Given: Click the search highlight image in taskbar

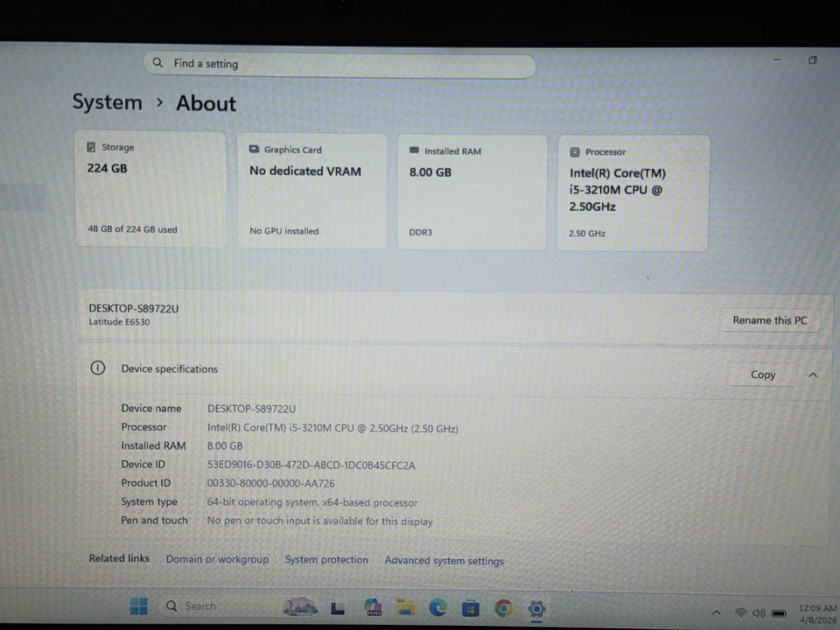Looking at the screenshot, I should (300, 605).
